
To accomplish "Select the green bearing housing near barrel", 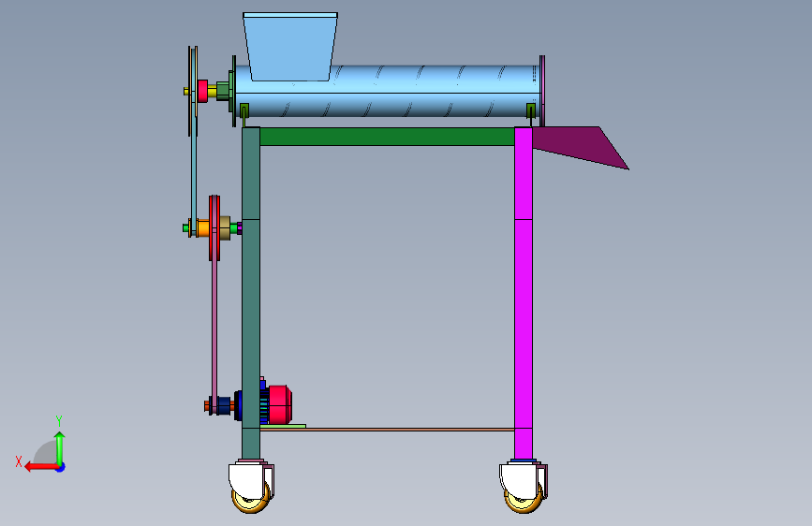I will 223,91.
